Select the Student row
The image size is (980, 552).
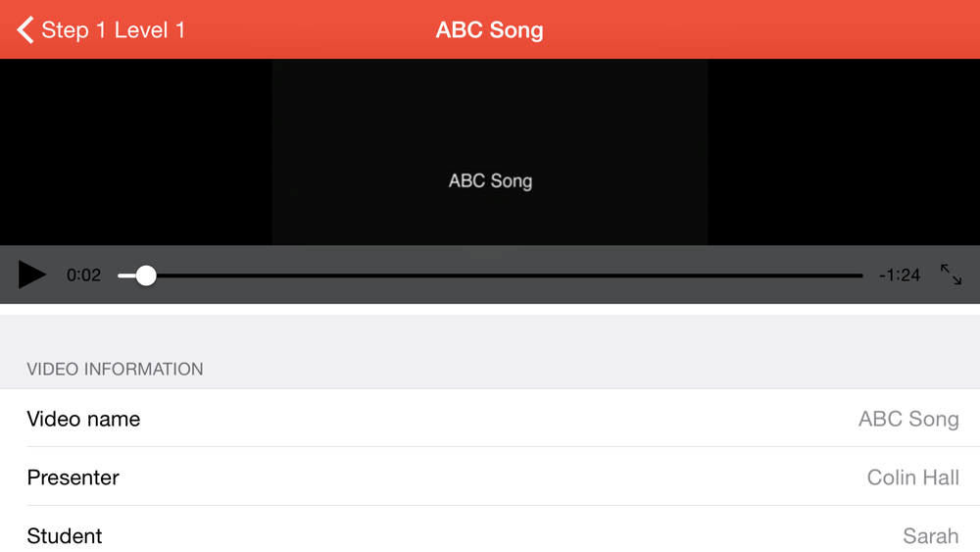490,532
